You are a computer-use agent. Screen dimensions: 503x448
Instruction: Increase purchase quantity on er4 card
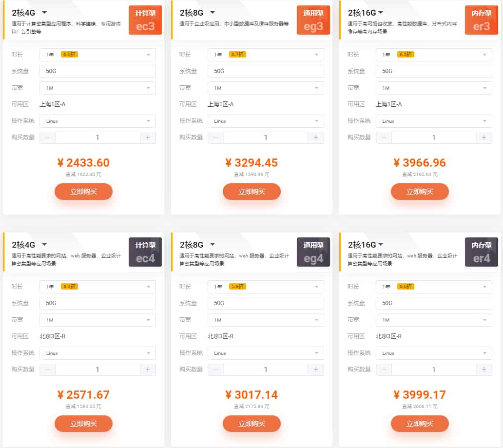[484, 370]
